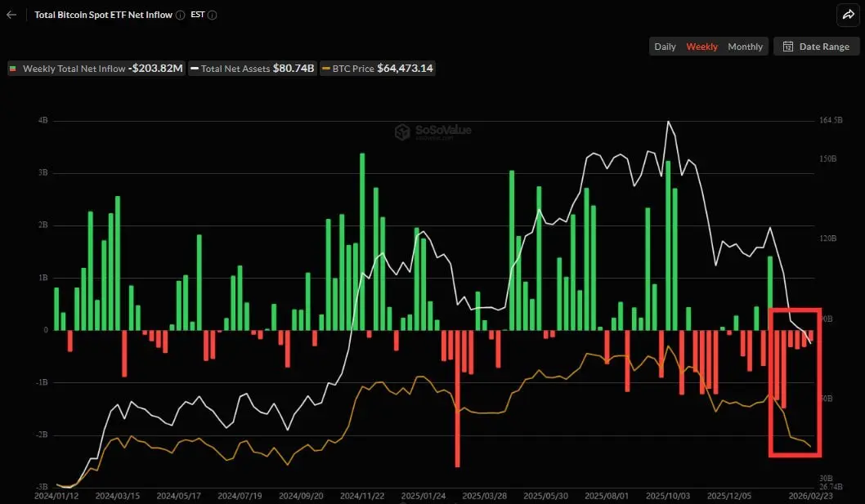Switch chart to Daily view
Screen dimensions: 865x504
point(665,47)
